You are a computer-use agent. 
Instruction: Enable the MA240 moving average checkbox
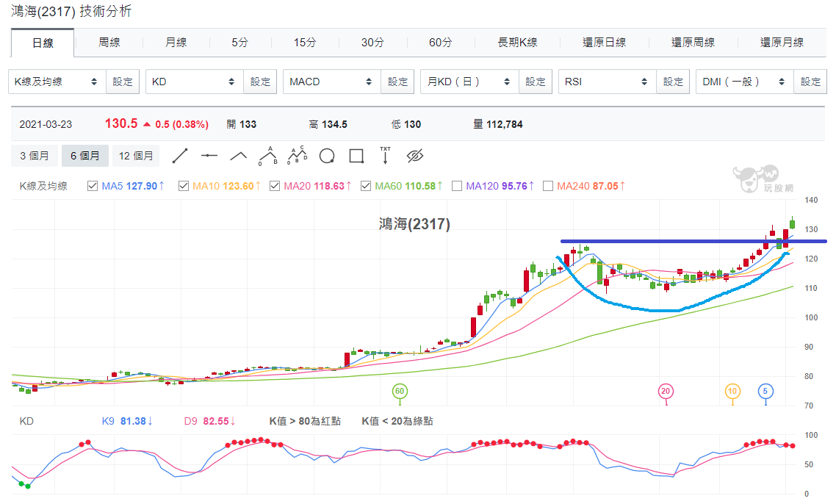[x=547, y=186]
